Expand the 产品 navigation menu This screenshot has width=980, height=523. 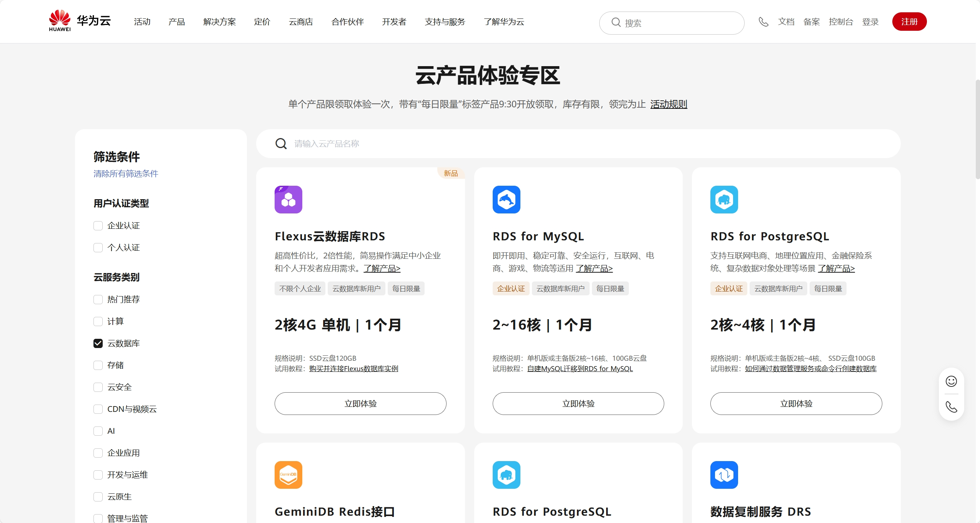click(177, 22)
